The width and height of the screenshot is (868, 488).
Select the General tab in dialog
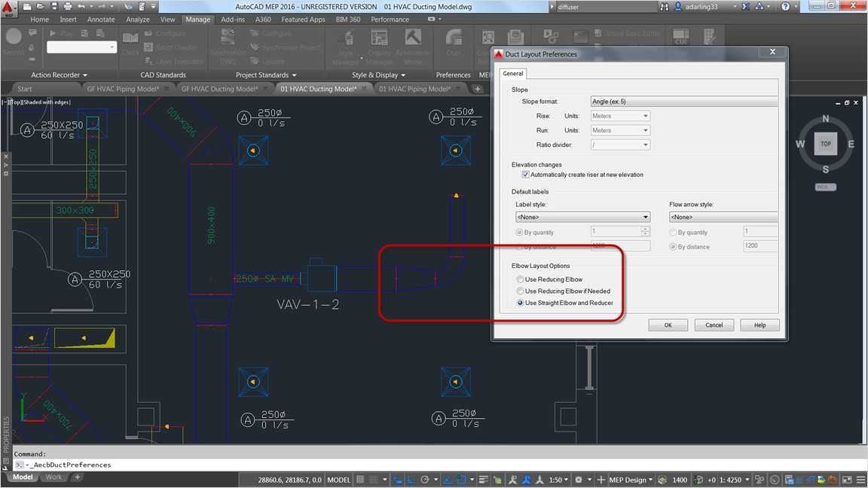coord(512,74)
